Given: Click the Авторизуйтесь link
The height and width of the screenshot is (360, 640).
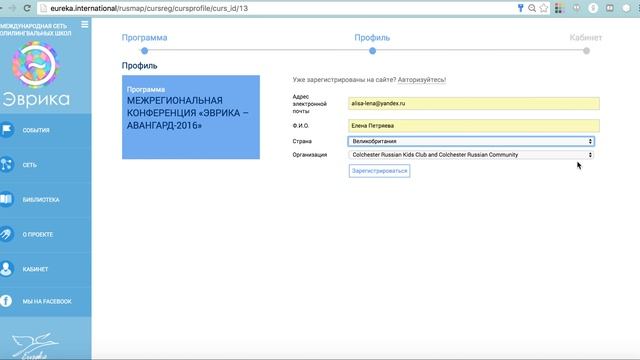Looking at the screenshot, I should coord(422,80).
